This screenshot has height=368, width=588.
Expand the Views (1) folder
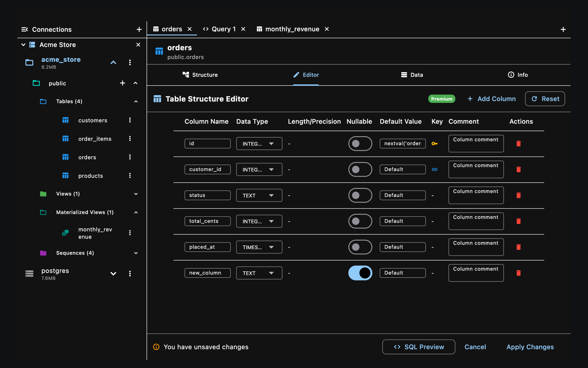coord(136,194)
